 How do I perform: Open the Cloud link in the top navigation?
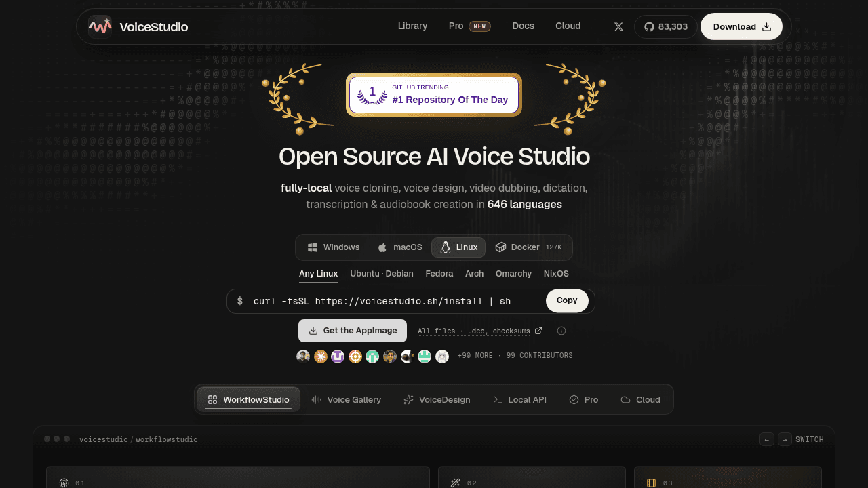(568, 26)
